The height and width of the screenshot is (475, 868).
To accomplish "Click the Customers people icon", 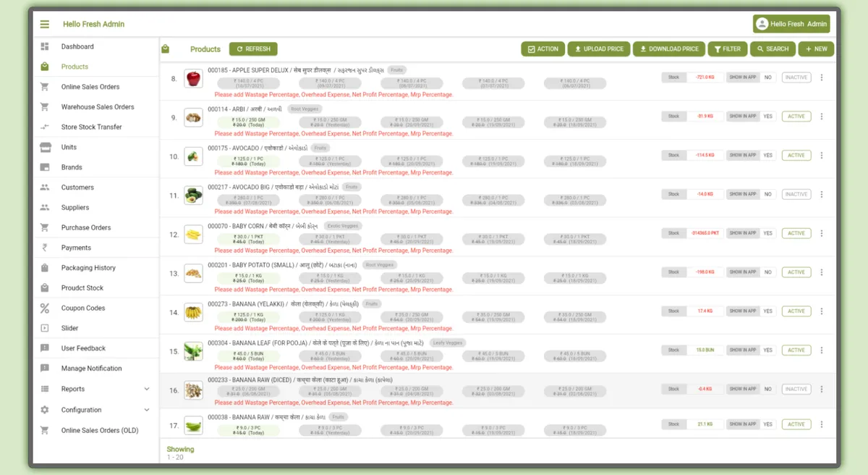I will tap(45, 188).
